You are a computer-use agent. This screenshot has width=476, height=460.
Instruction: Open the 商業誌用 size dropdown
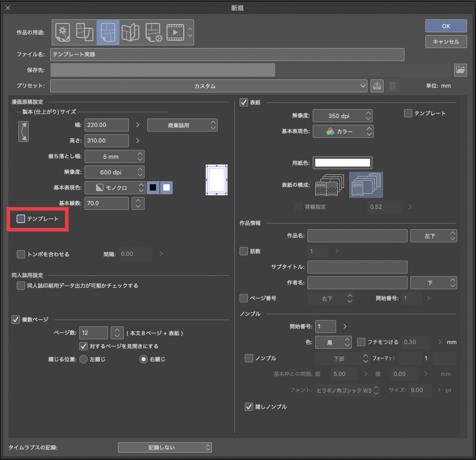(x=182, y=125)
